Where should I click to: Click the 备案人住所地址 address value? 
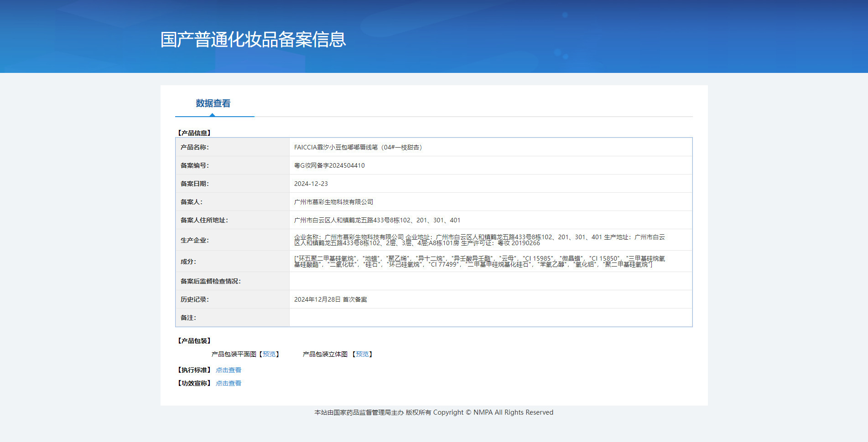(x=377, y=220)
